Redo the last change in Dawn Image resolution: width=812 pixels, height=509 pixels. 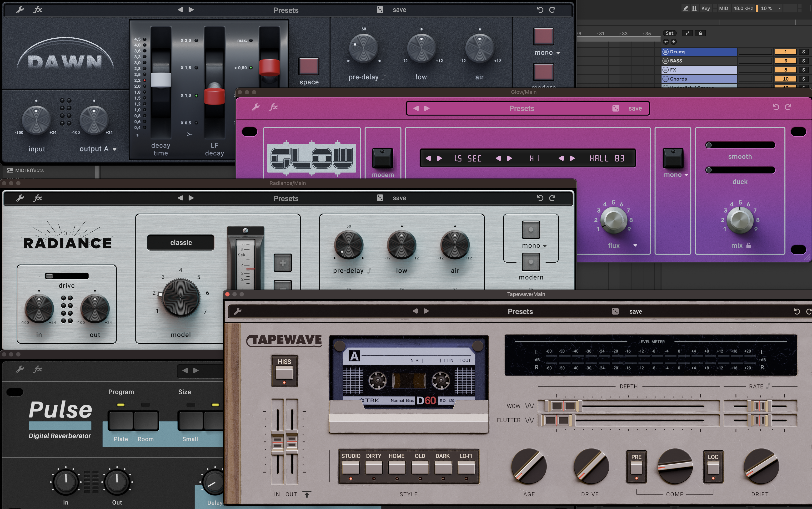[552, 10]
